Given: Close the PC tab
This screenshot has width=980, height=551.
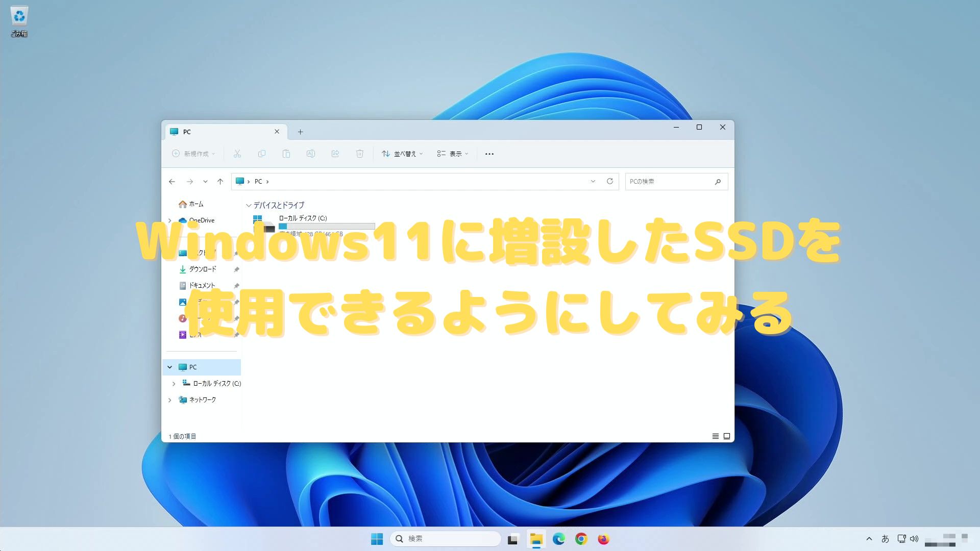Looking at the screenshot, I should (277, 132).
